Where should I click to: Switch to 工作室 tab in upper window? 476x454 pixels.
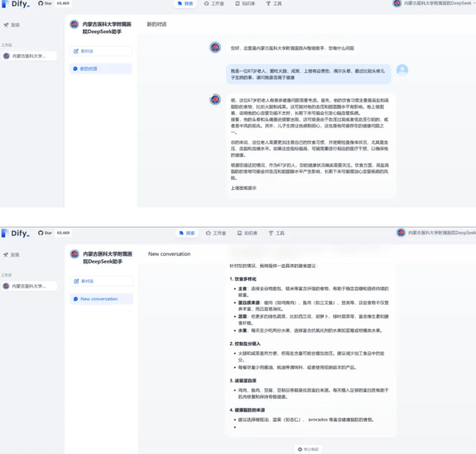[215, 4]
